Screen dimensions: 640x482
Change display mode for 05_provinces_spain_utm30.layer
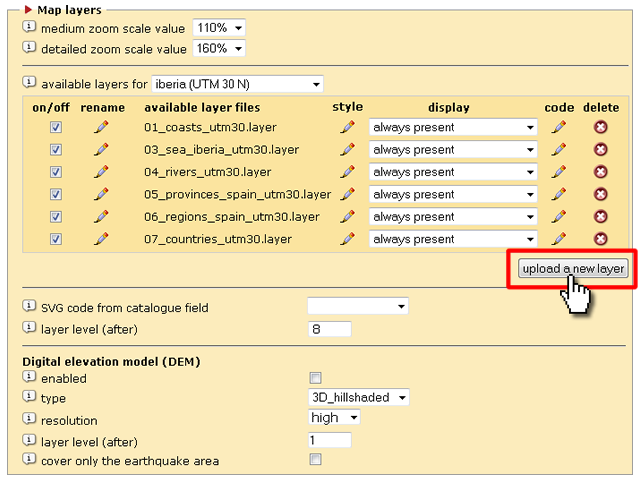click(x=452, y=194)
